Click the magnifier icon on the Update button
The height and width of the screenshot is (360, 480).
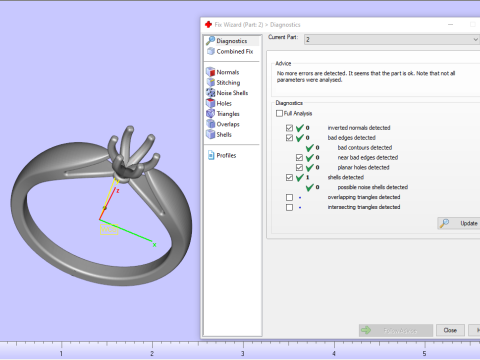[x=444, y=223]
